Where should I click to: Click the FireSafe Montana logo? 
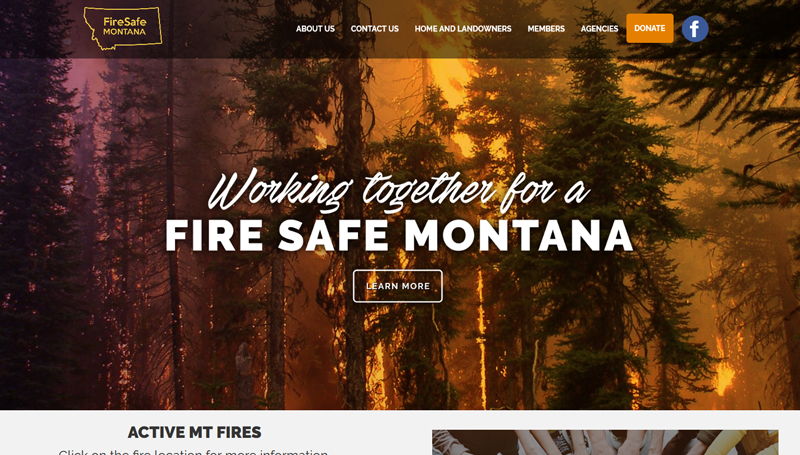[x=123, y=28]
